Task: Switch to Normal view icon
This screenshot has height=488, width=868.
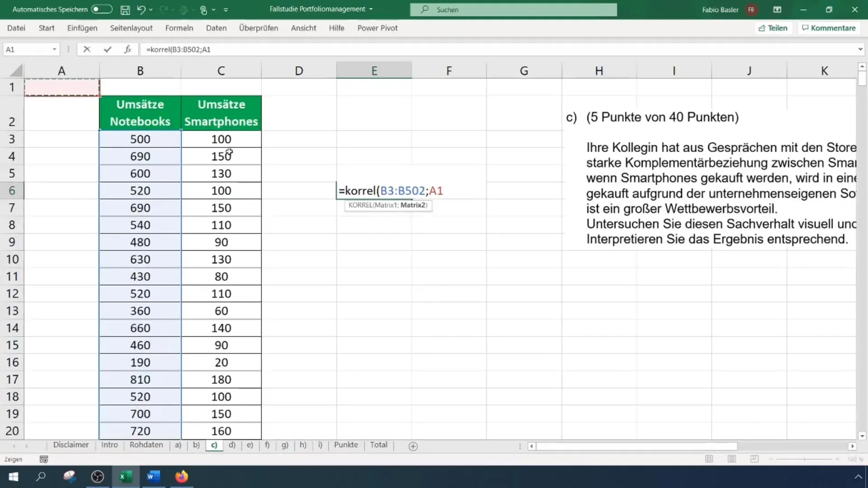Action: pyautogui.click(x=709, y=459)
